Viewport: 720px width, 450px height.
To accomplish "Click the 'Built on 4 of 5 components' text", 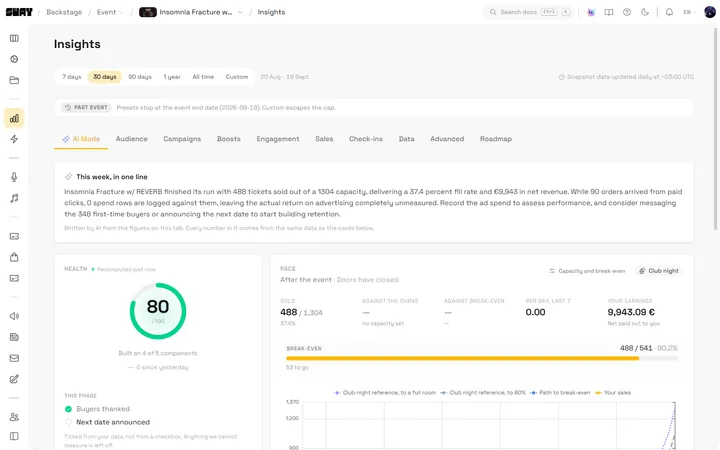I will (158, 353).
